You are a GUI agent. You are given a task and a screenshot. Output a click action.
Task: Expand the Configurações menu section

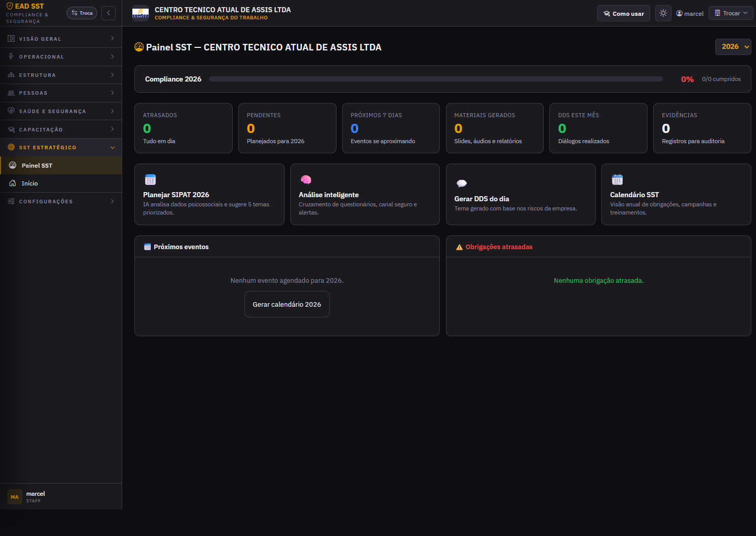[61, 201]
